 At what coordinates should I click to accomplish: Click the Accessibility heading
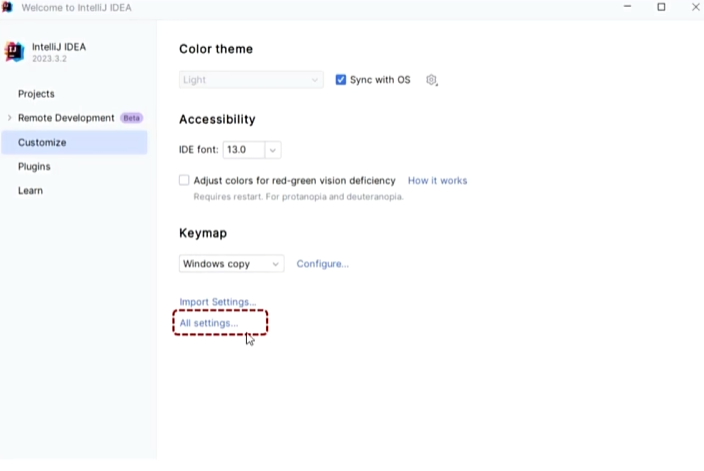[x=217, y=119]
